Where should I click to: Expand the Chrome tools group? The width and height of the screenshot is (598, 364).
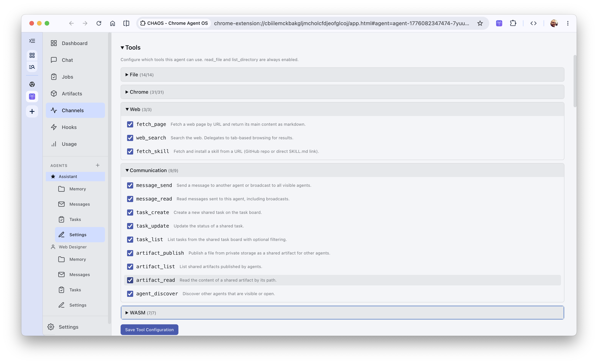pyautogui.click(x=342, y=92)
